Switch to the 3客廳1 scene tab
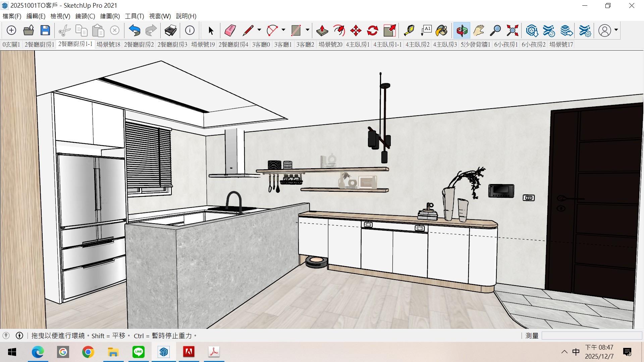 click(x=283, y=45)
